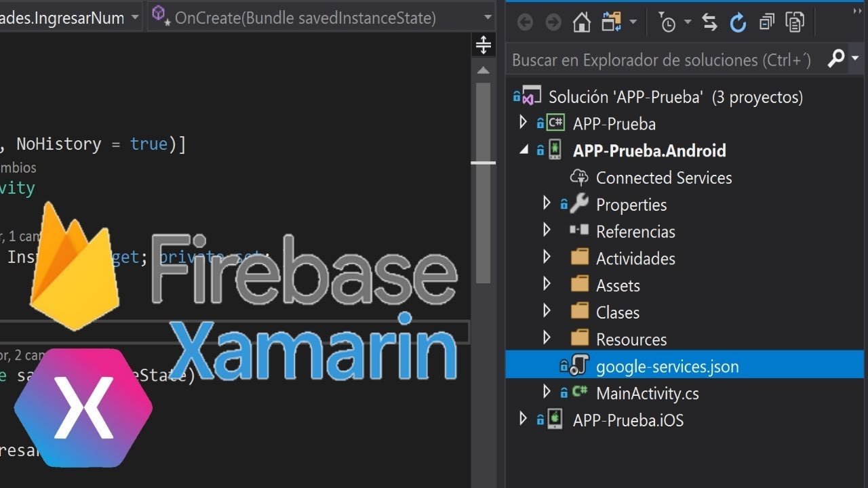Screen dimensions: 868x488
Task: Open the pending changes filter dropdown arrow
Action: coord(688,22)
